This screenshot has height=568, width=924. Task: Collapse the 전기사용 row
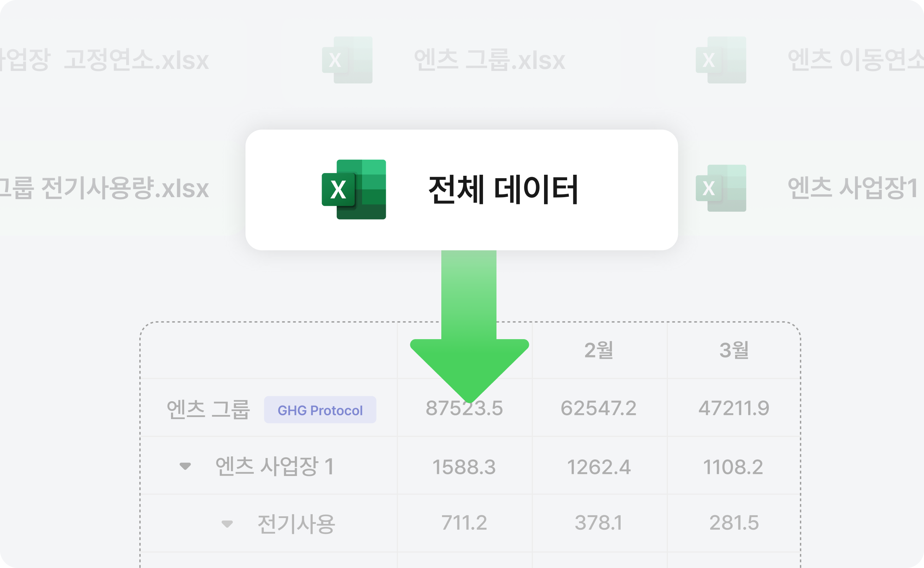pos(227,524)
